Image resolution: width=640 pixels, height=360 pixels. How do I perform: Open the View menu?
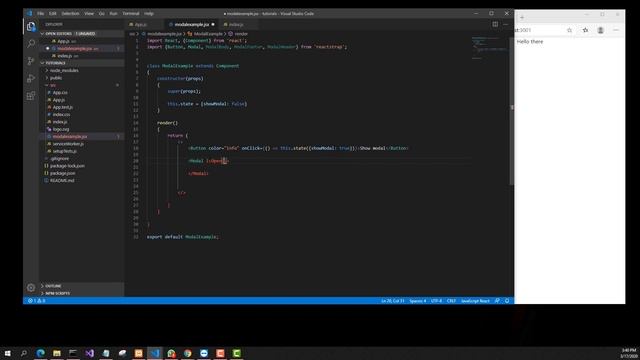(89, 13)
